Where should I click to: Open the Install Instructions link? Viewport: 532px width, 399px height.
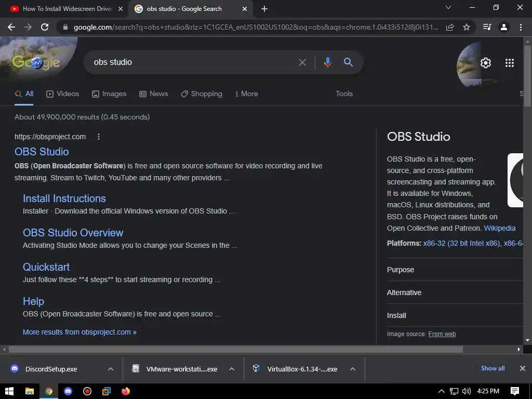pyautogui.click(x=64, y=198)
